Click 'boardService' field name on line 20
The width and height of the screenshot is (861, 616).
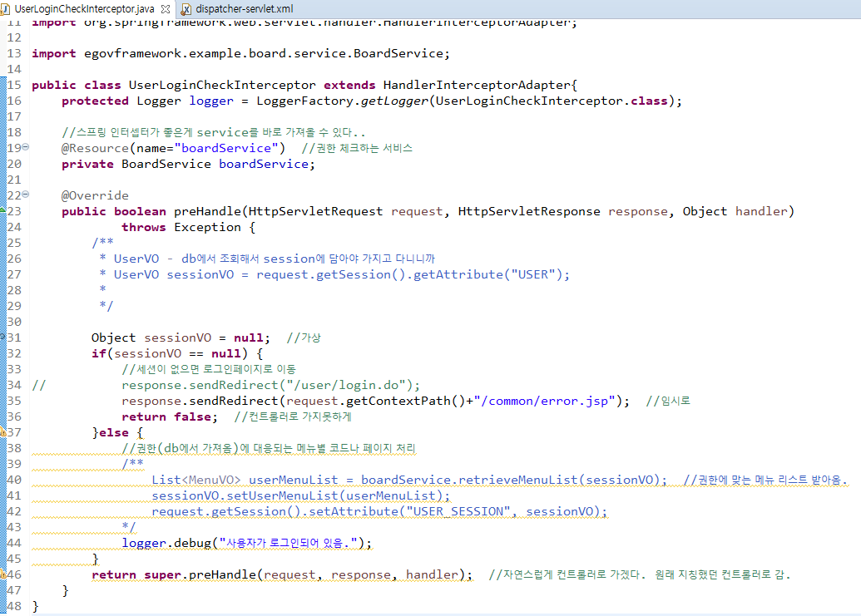(x=264, y=164)
